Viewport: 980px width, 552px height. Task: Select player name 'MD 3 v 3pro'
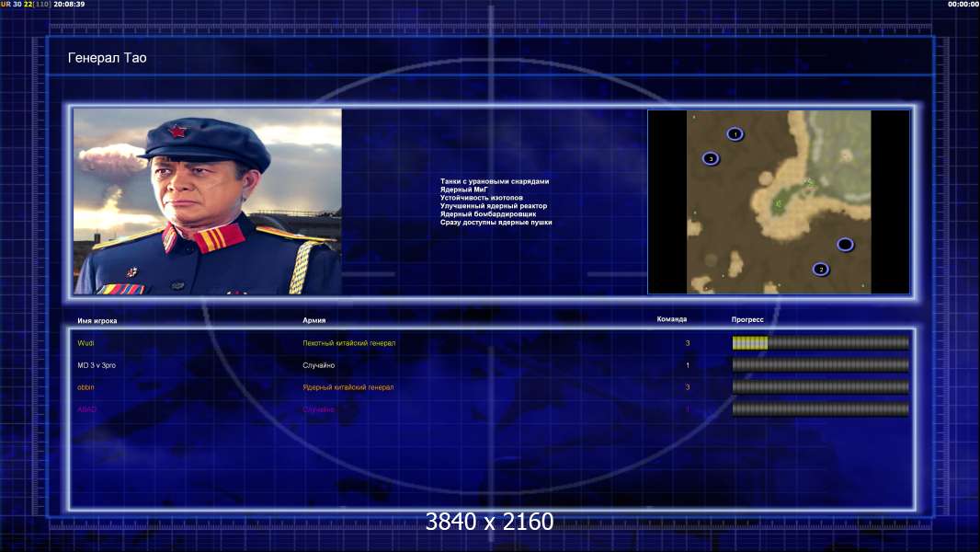[97, 365]
